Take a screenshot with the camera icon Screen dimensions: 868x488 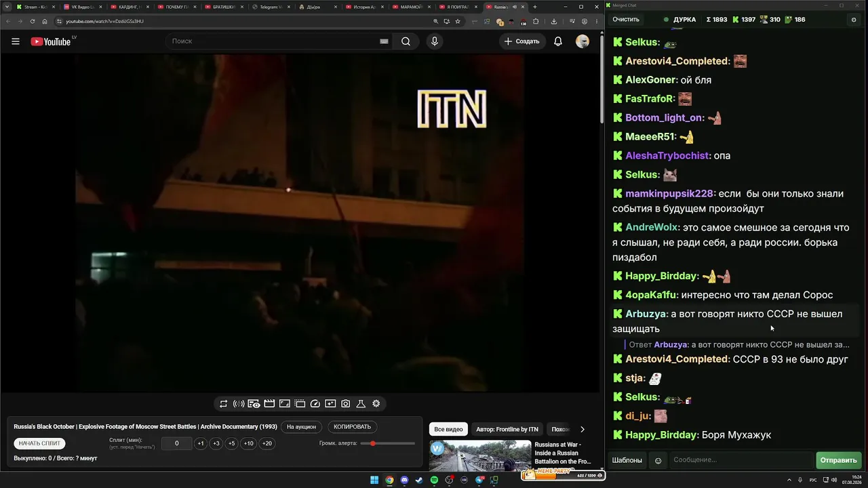point(346,404)
